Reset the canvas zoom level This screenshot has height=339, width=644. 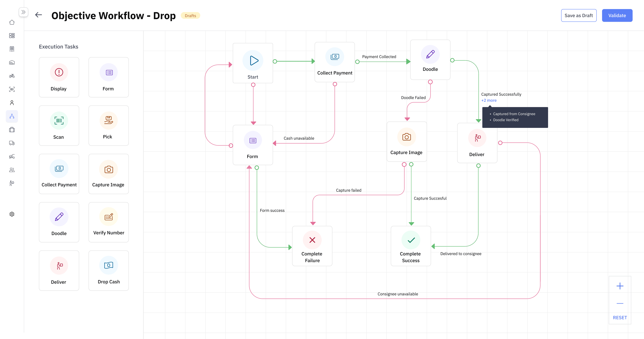coord(620,318)
